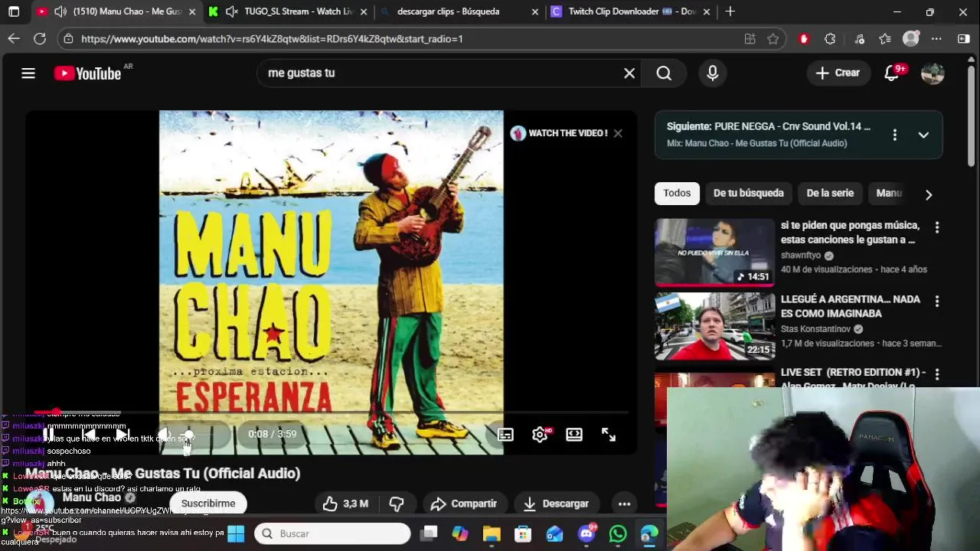The height and width of the screenshot is (551, 980).
Task: Add this page to favorites star
Action: (x=773, y=39)
